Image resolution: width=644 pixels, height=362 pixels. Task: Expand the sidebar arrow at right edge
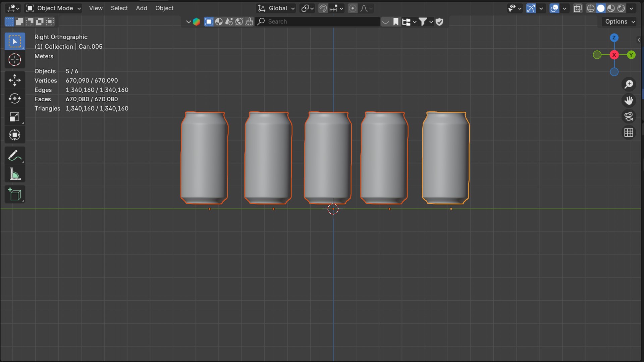[639, 40]
